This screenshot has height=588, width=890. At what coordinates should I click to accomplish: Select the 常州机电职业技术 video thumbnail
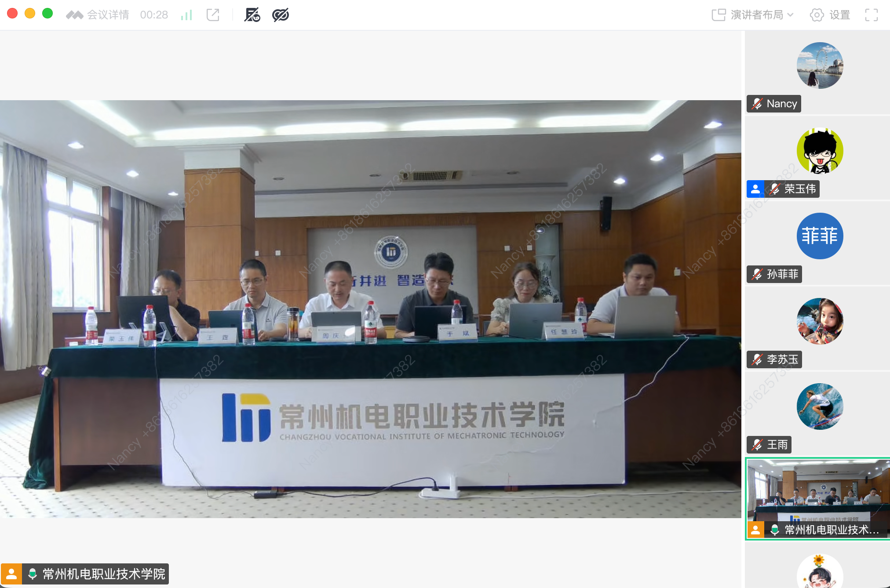coord(818,498)
